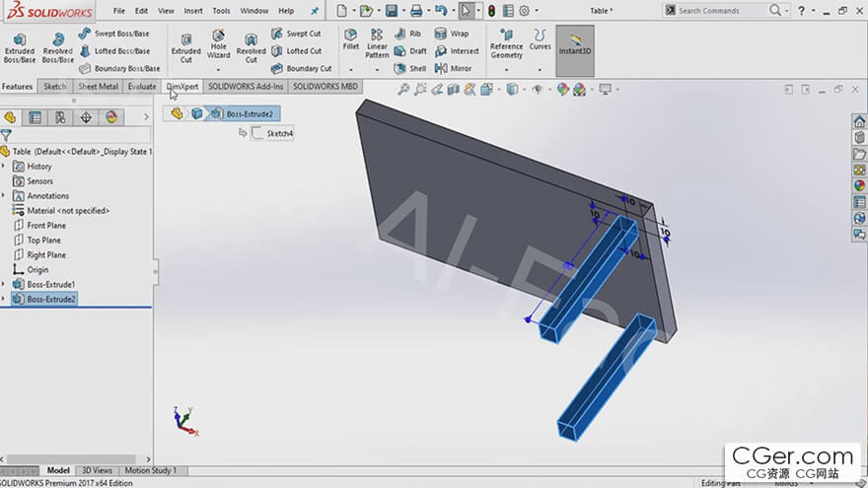
Task: Switch to the Sheet Metal tab
Action: 98,87
